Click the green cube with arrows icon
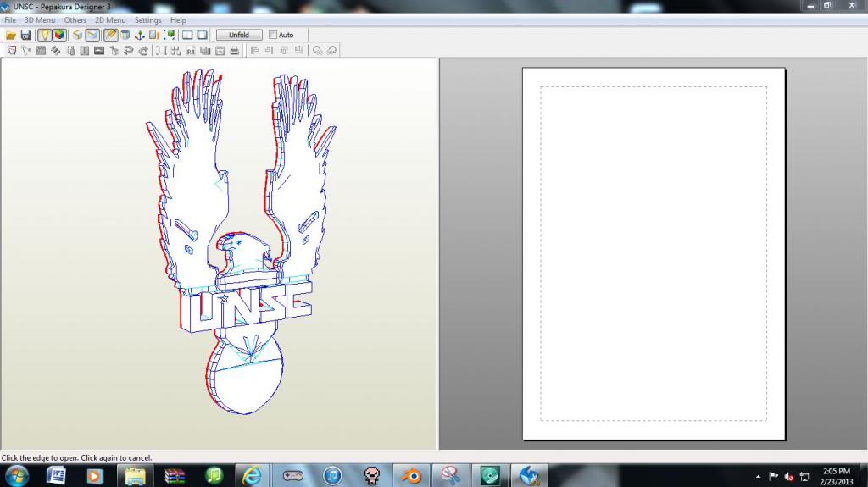This screenshot has width=868, height=487. tap(170, 35)
